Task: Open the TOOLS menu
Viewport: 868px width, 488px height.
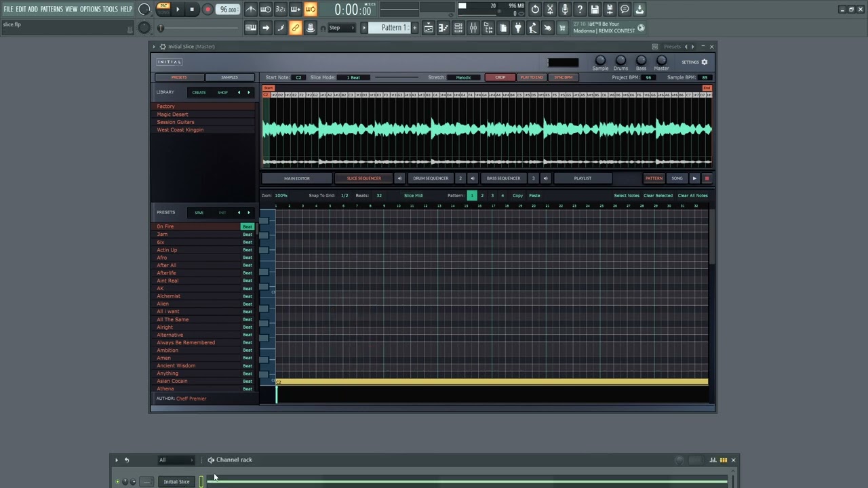Action: click(x=111, y=9)
